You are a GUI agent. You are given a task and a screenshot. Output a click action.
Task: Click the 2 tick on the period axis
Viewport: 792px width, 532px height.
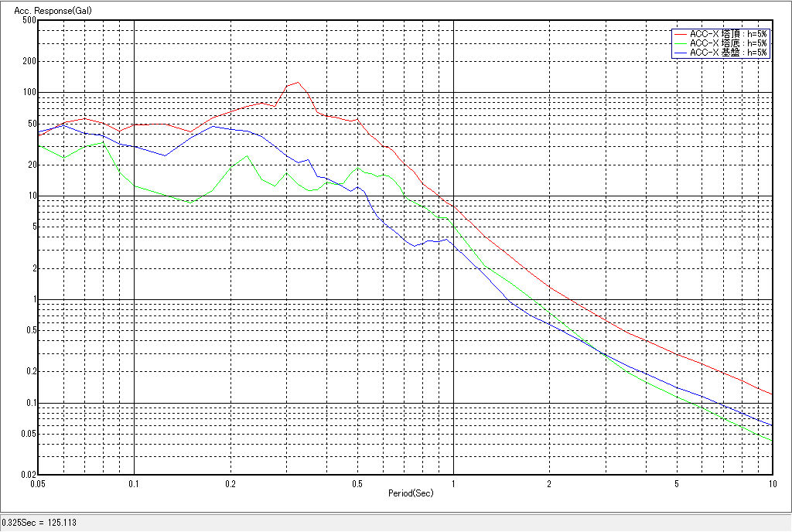[548, 483]
